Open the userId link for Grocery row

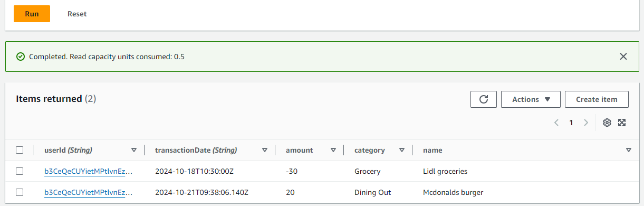(x=89, y=171)
